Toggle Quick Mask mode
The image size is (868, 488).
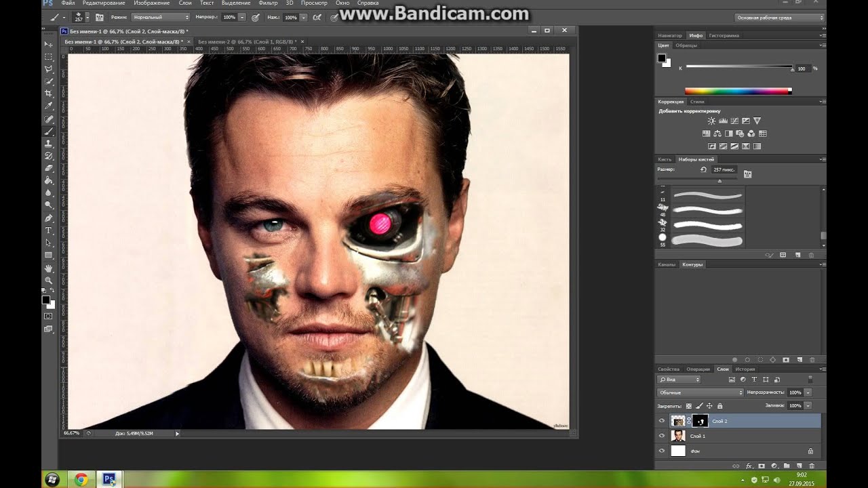coord(48,316)
